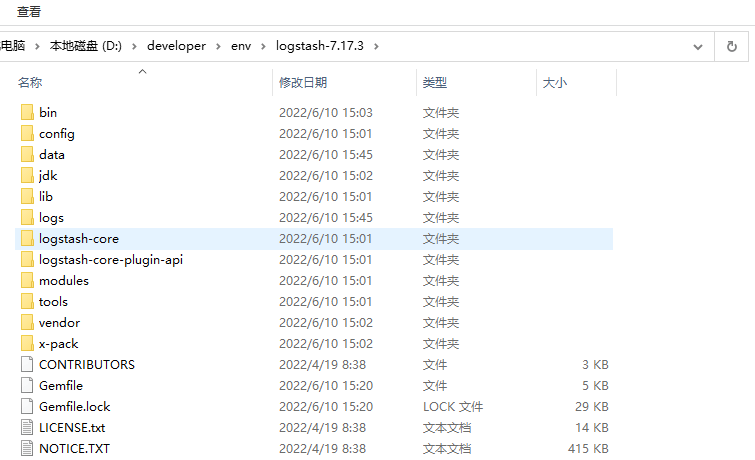Click the tools folder icon
755x460 pixels.
pyautogui.click(x=27, y=302)
